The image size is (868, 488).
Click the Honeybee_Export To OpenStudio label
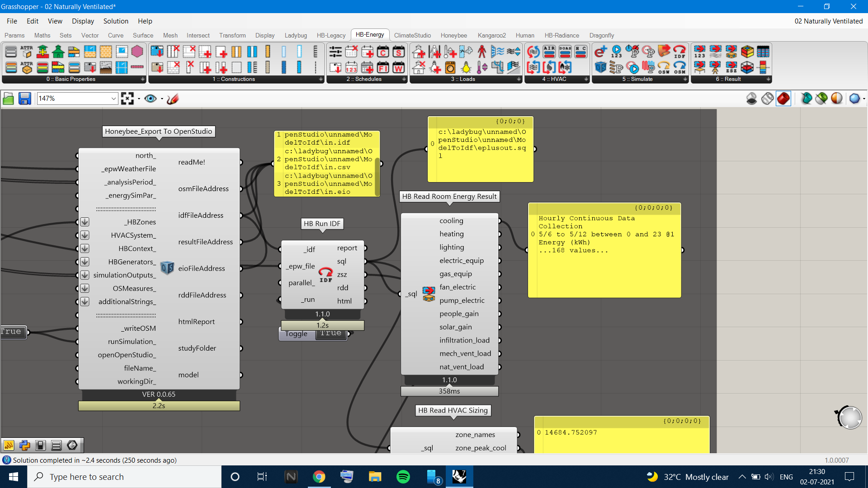(x=158, y=131)
